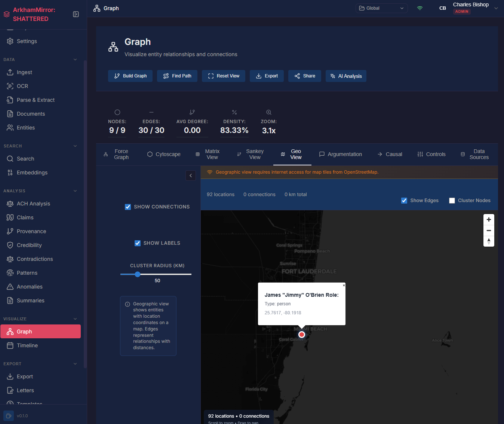504x424 pixels.
Task: Enable Cluster Nodes on the map
Action: (452, 201)
